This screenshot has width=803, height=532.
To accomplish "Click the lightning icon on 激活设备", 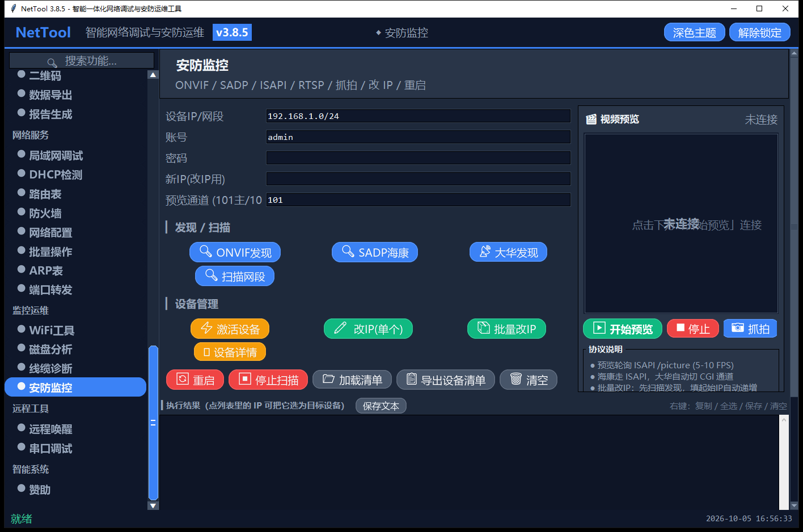I will (x=206, y=328).
